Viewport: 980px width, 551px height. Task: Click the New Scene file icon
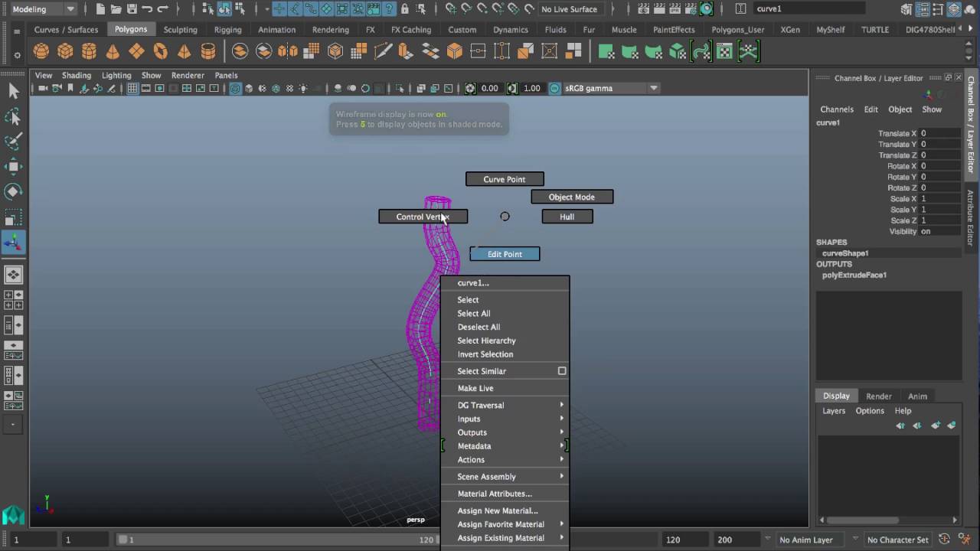point(100,9)
